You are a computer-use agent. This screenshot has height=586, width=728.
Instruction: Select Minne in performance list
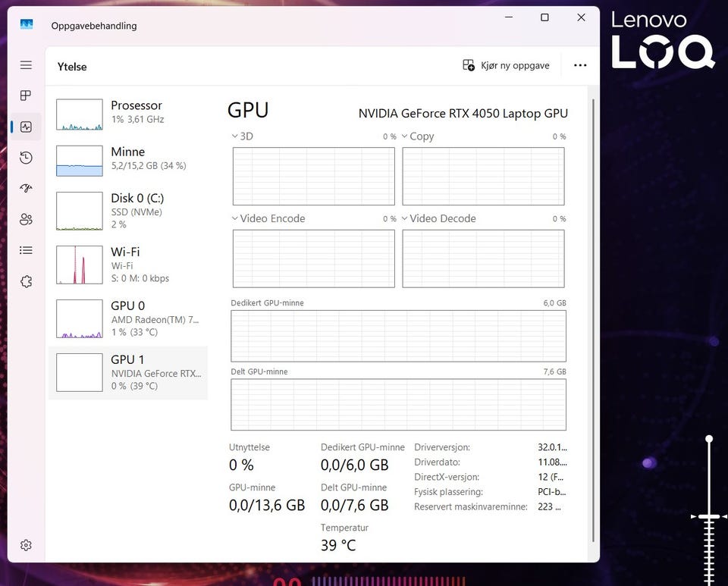pyautogui.click(x=127, y=158)
